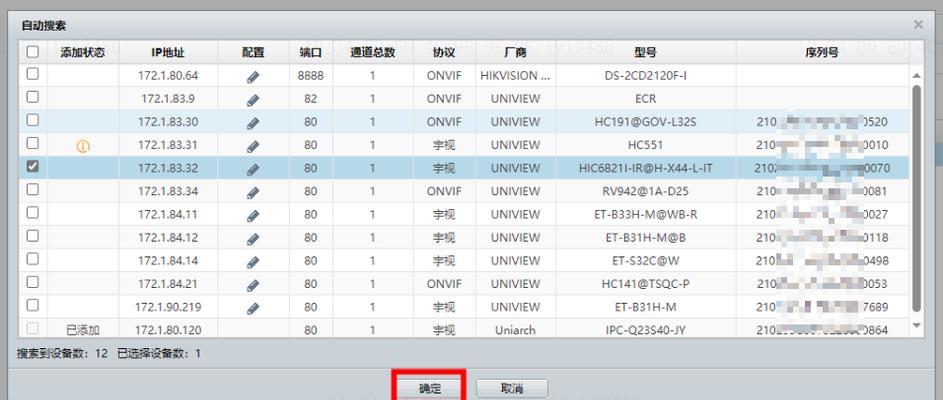Sort by 端口 column header
Screen dimensions: 943x400
tap(311, 52)
